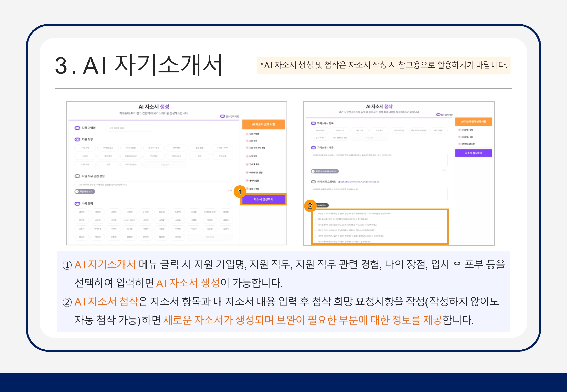Click the orange number 1 circle marker
Screen dimensions: 567x392
pos(240,192)
